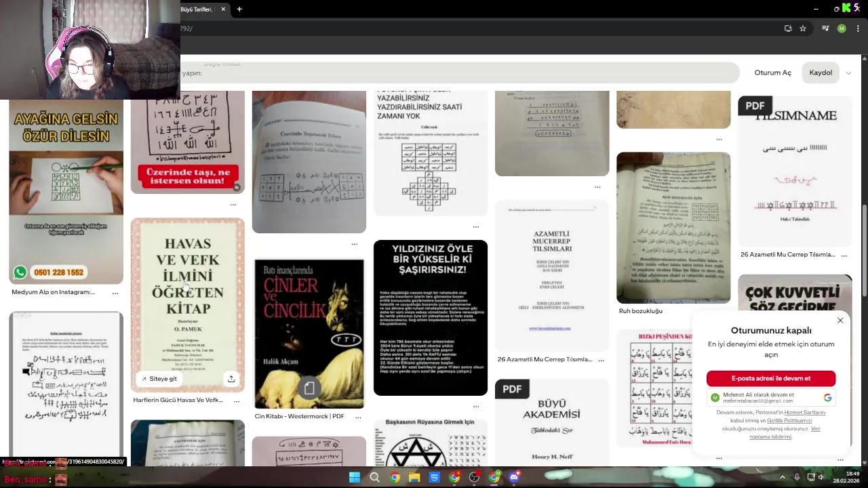Open the Tılsımname PDF pin
This screenshot has width=868, height=488.
(795, 171)
